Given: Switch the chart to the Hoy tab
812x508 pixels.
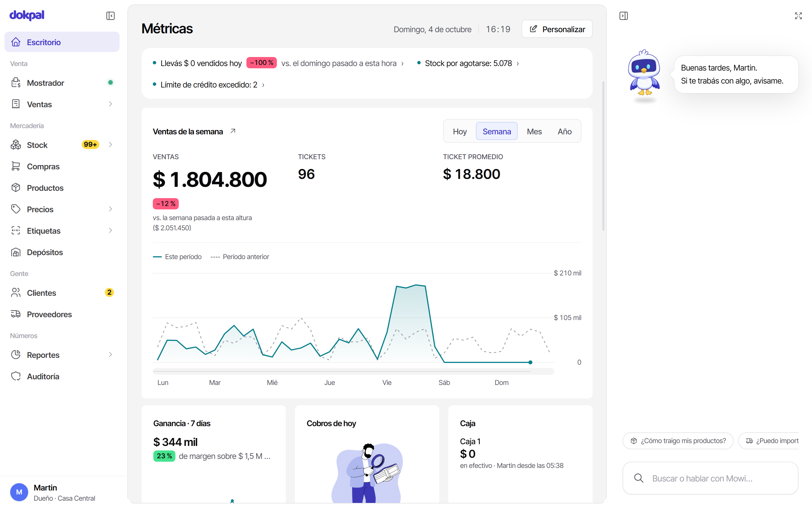Looking at the screenshot, I should coord(460,131).
